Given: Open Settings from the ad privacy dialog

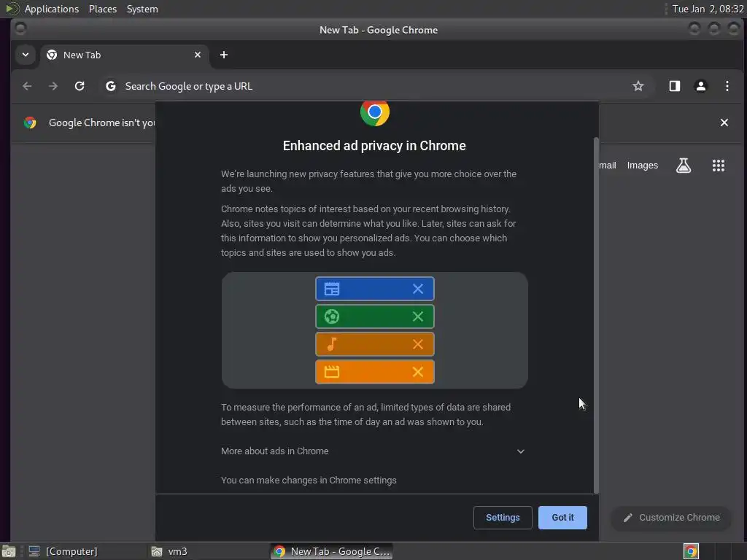Looking at the screenshot, I should coord(503,517).
